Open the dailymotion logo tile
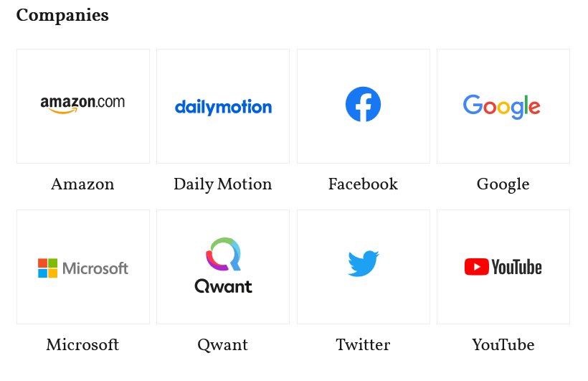 (x=223, y=108)
